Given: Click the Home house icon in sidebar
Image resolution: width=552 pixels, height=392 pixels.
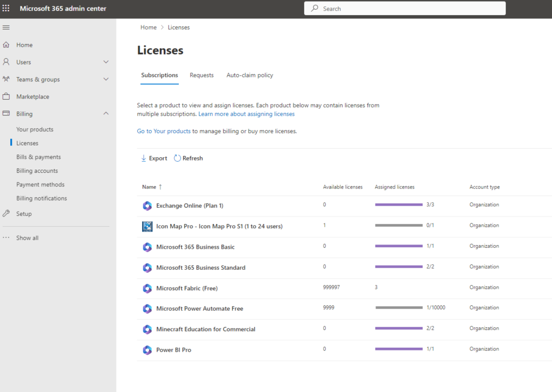Looking at the screenshot, I should 6,45.
